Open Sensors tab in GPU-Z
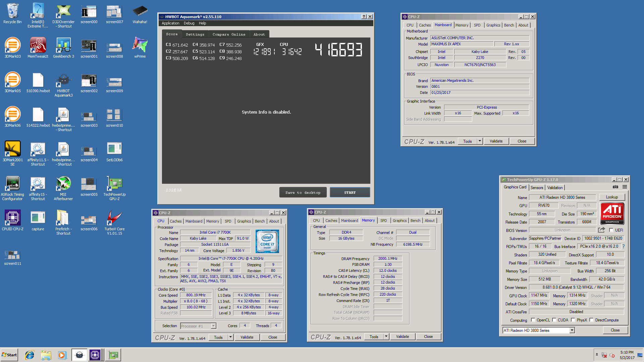The image size is (644, 362). pyautogui.click(x=537, y=188)
